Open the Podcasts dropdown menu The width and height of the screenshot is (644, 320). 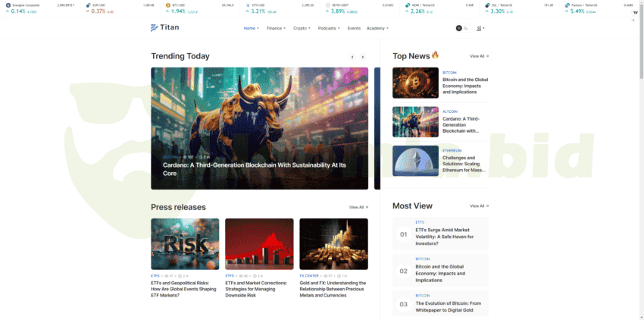329,28
